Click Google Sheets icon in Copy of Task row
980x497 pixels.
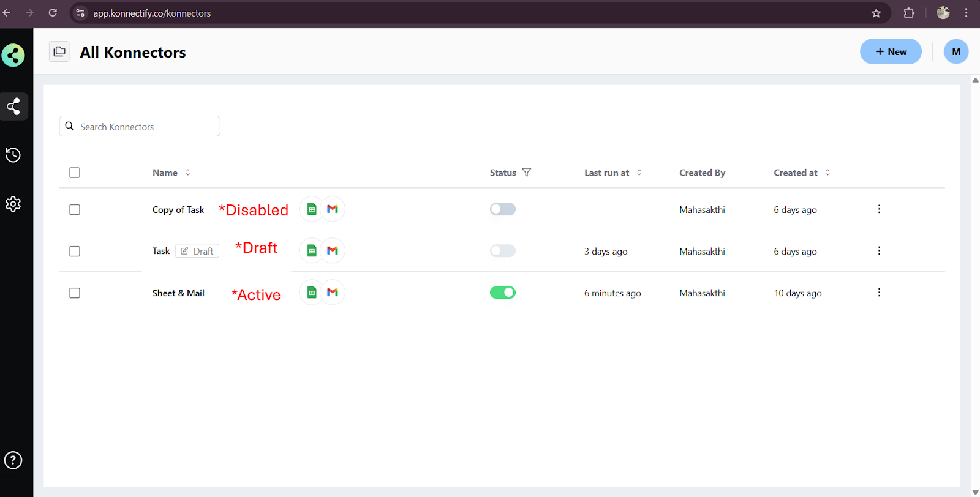pyautogui.click(x=312, y=209)
